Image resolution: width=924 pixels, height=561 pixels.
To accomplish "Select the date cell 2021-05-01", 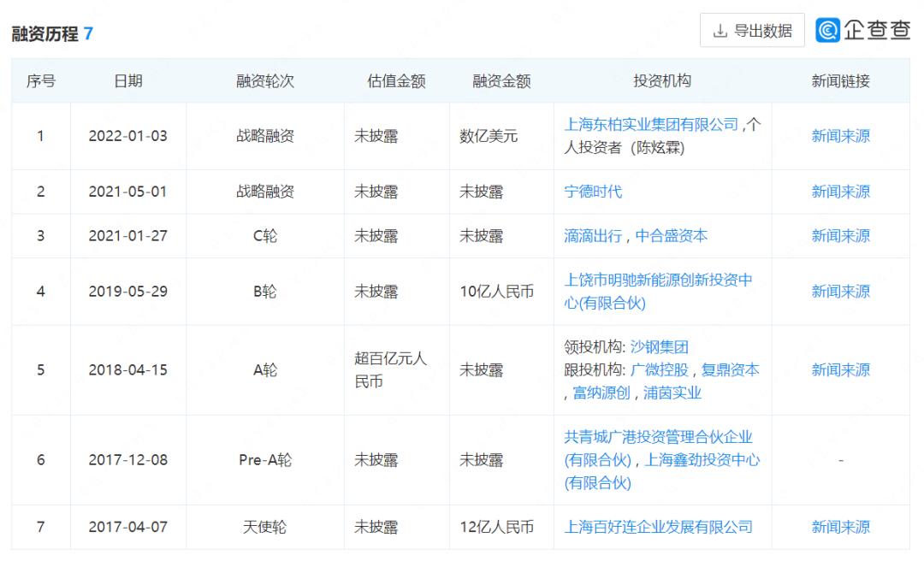I will [127, 192].
